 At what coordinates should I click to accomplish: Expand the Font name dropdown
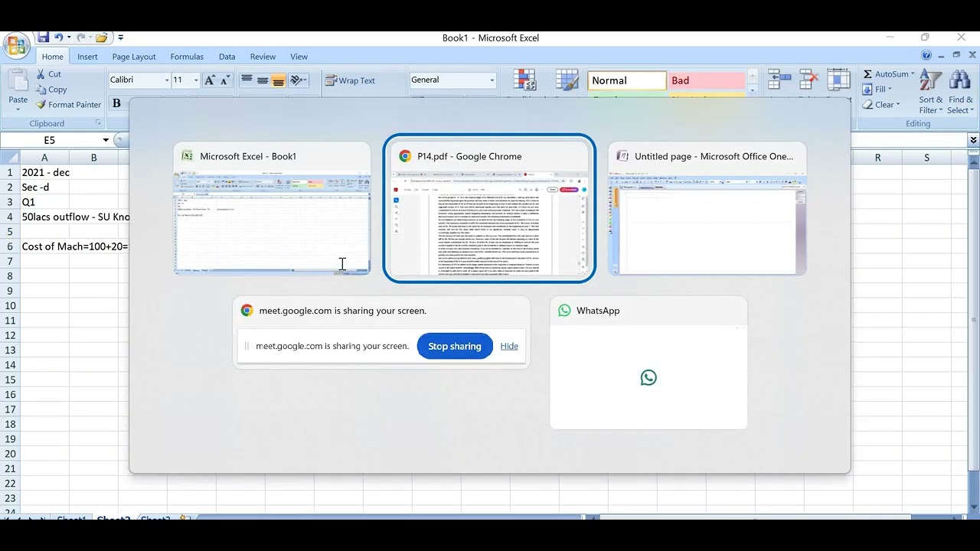(x=167, y=80)
